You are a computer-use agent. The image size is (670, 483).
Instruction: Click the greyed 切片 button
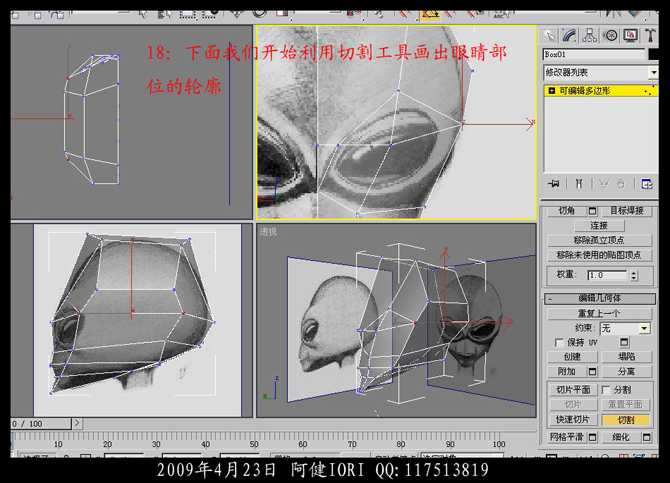coord(573,404)
